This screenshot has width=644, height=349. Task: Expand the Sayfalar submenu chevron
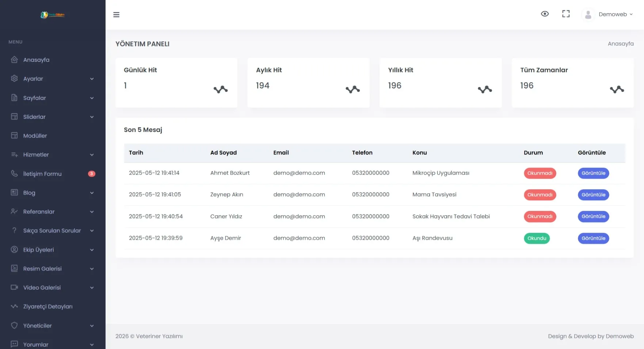click(92, 98)
